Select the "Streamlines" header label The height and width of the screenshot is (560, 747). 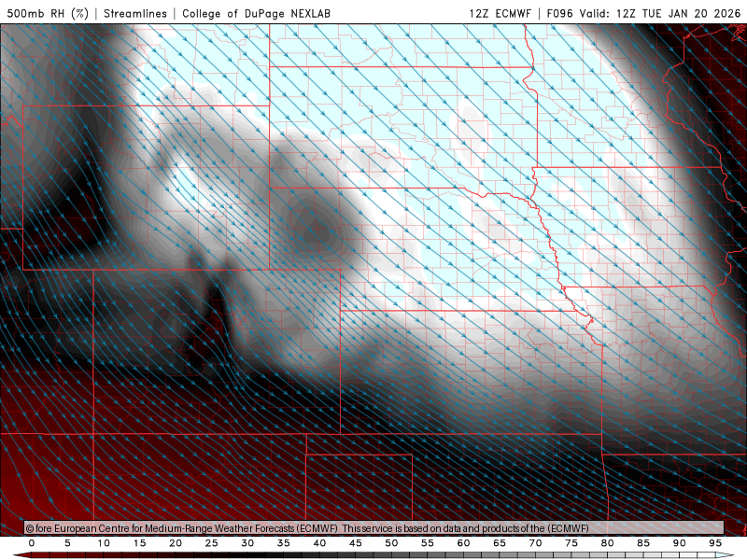[x=135, y=13]
